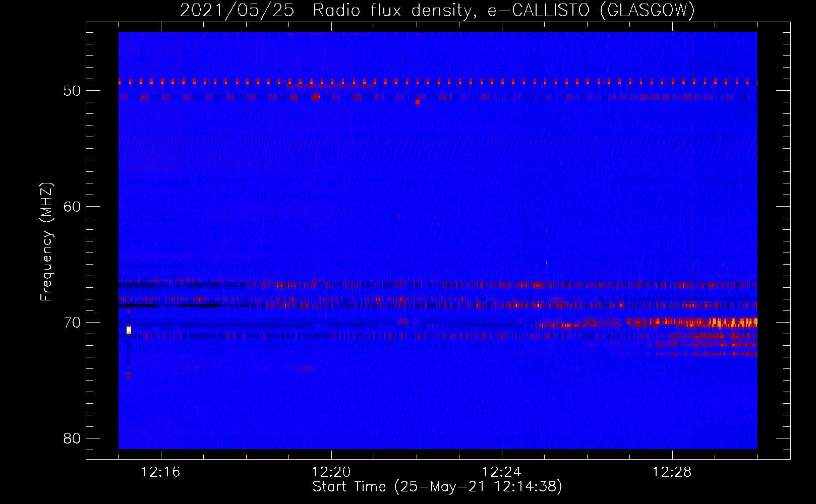Click the Frequency (MHZ) axis label
This screenshot has height=504, width=816.
coord(46,242)
